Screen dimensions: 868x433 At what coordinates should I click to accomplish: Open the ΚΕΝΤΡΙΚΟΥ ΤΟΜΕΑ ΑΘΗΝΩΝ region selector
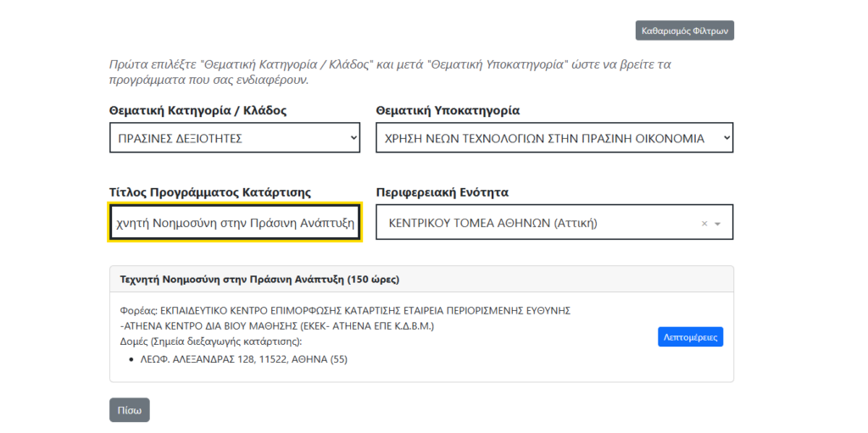(x=534, y=224)
